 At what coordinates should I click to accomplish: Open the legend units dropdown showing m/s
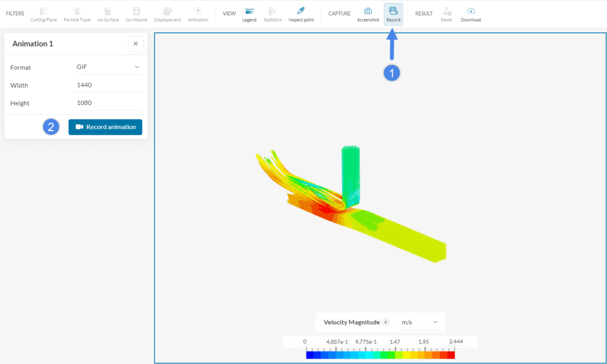[420, 322]
